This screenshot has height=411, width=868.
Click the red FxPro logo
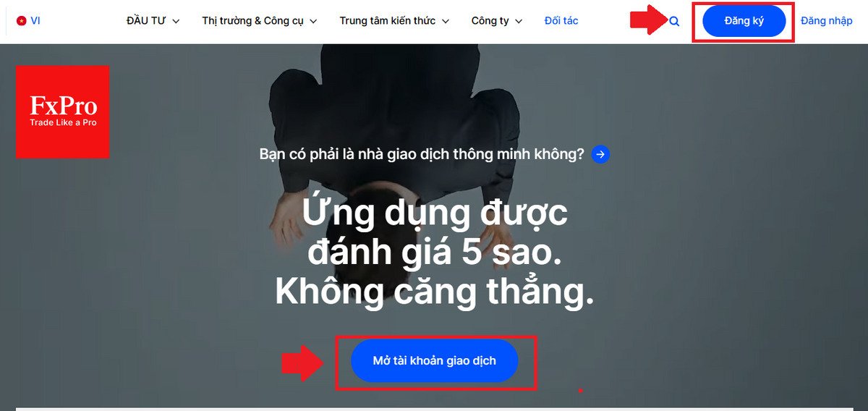coord(62,112)
